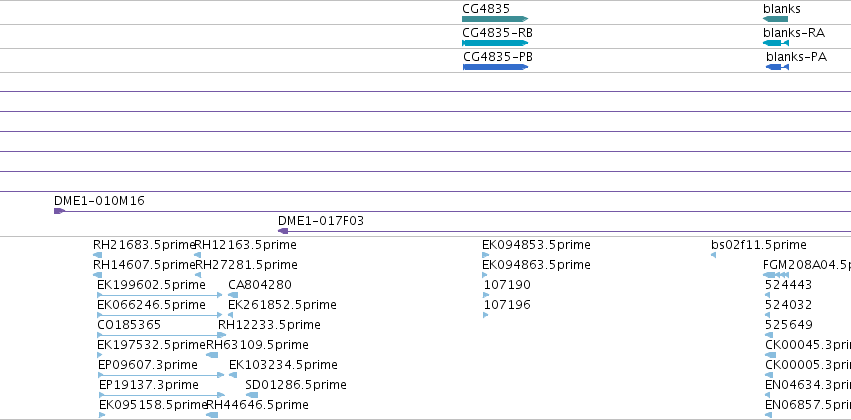Click the CG4835 label text

point(486,9)
